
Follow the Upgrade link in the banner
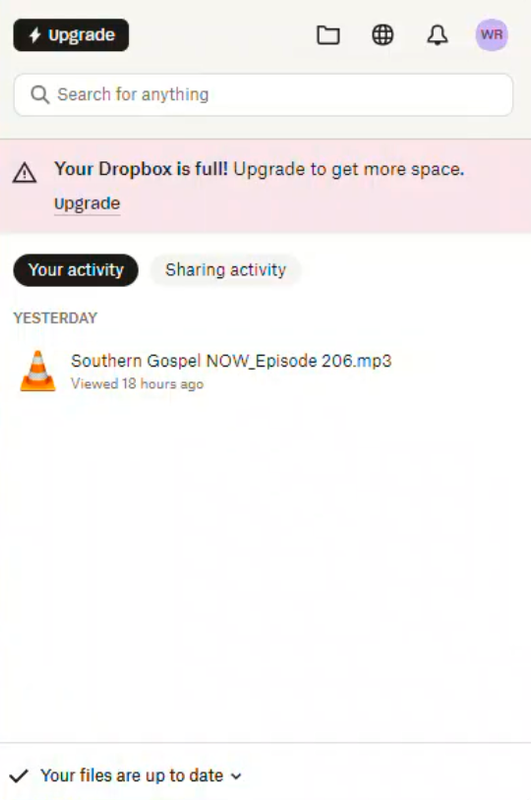click(x=87, y=204)
